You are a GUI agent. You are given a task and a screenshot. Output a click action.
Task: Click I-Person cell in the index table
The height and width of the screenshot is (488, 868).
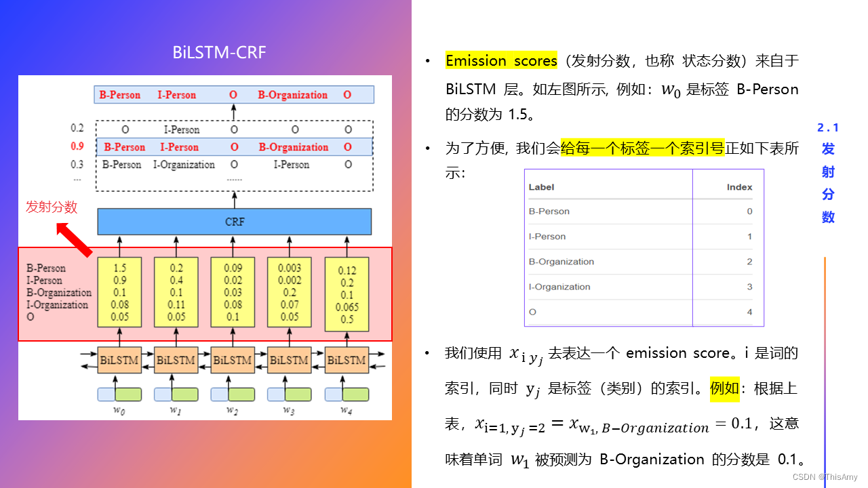coord(547,237)
